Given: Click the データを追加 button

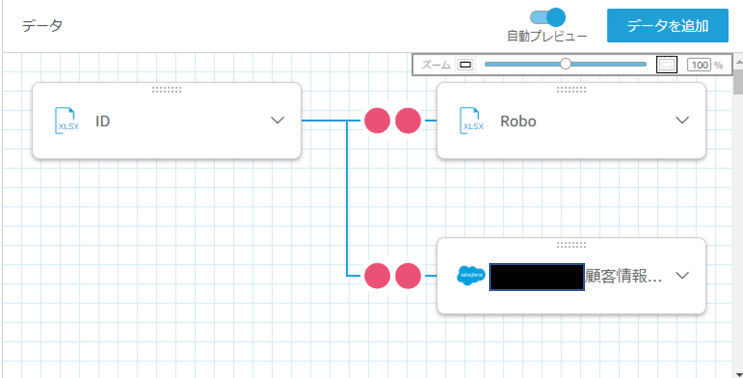Looking at the screenshot, I should (x=668, y=26).
